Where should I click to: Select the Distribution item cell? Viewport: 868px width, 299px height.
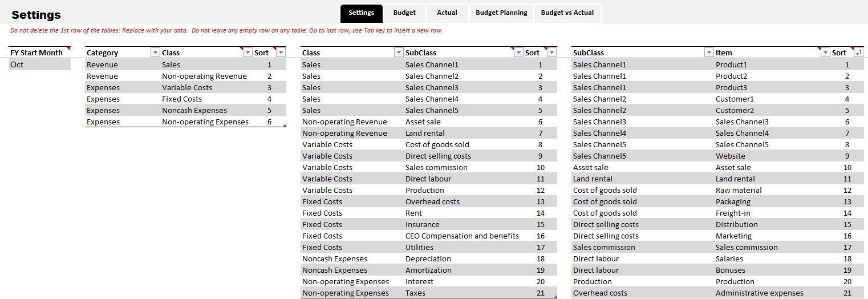[772, 224]
